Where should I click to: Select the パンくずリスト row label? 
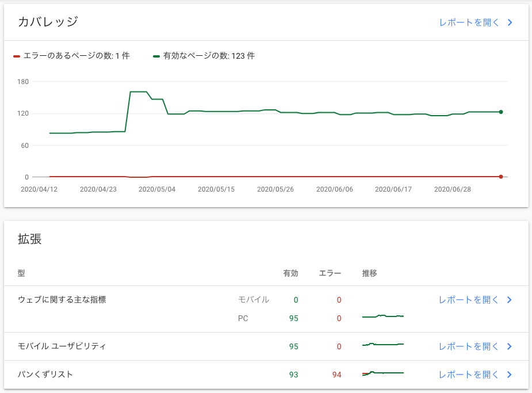(45, 375)
